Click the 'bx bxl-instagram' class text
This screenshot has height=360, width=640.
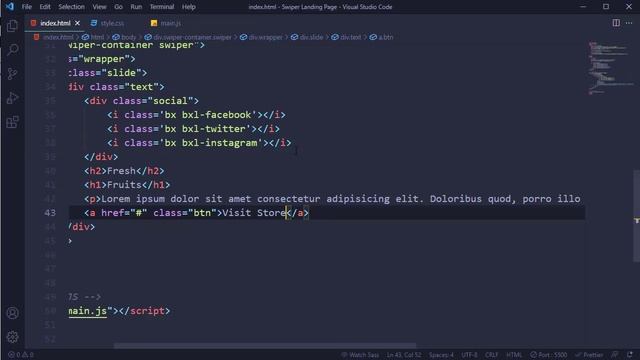click(x=211, y=143)
